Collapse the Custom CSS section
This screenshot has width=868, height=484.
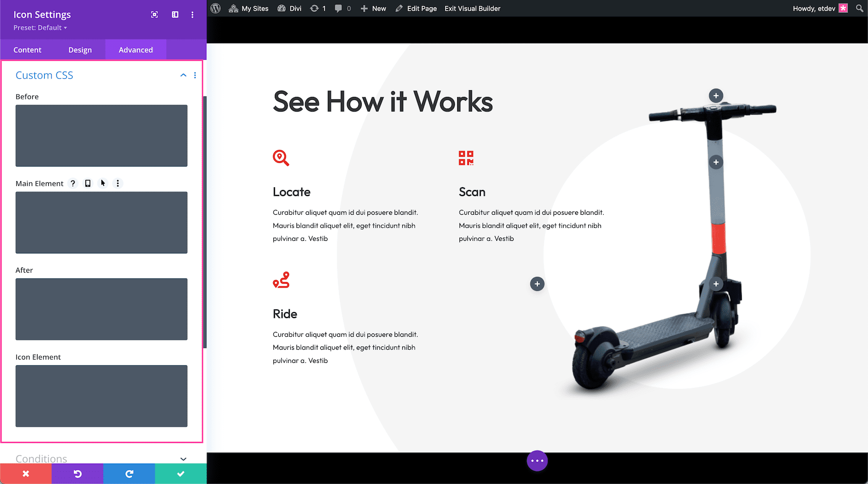coord(183,75)
